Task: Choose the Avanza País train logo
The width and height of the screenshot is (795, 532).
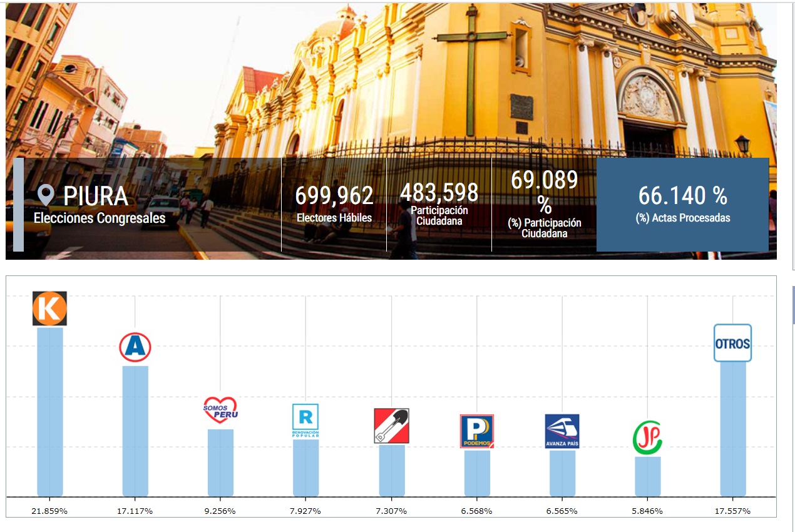Action: point(562,431)
